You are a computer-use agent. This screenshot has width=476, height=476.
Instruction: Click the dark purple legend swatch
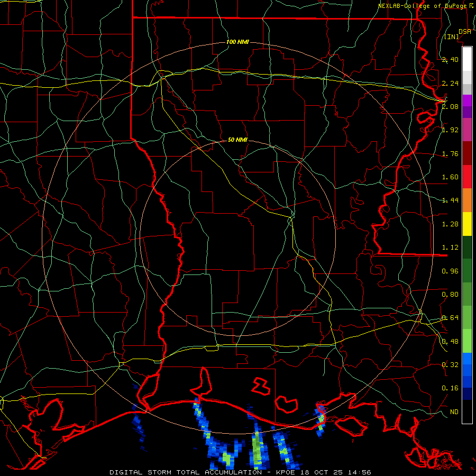[x=467, y=112]
